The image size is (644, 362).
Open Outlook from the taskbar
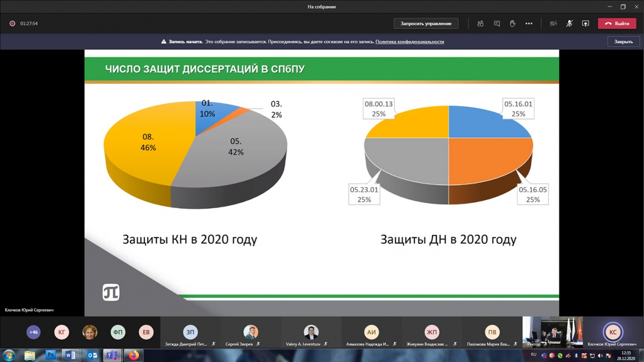point(92,355)
